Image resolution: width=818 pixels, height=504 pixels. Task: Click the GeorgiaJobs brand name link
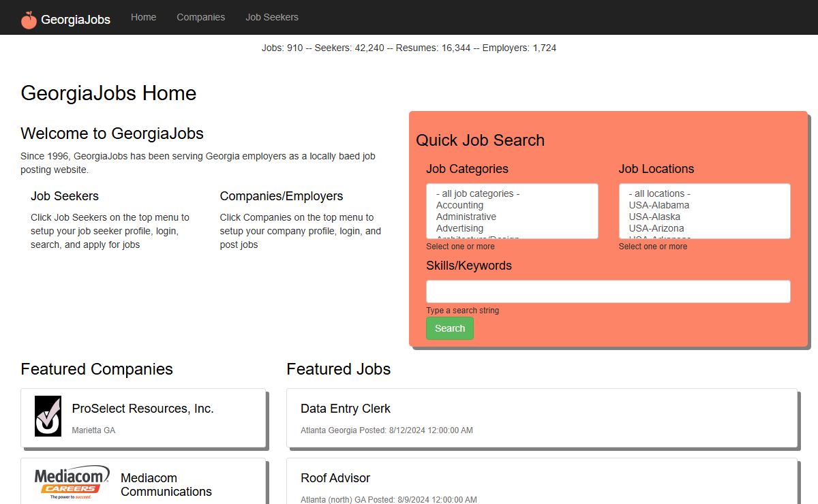coord(76,20)
